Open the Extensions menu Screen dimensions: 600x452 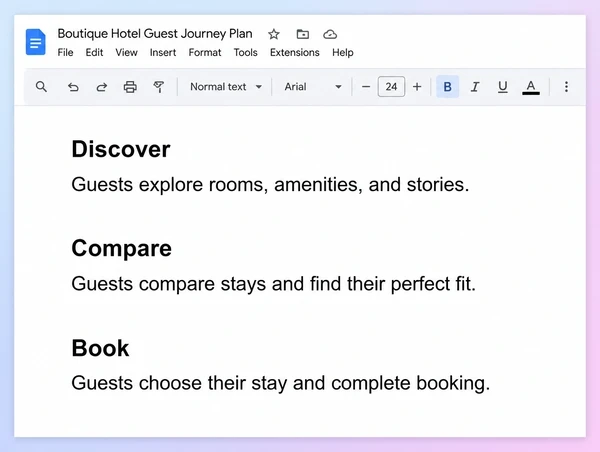point(295,52)
